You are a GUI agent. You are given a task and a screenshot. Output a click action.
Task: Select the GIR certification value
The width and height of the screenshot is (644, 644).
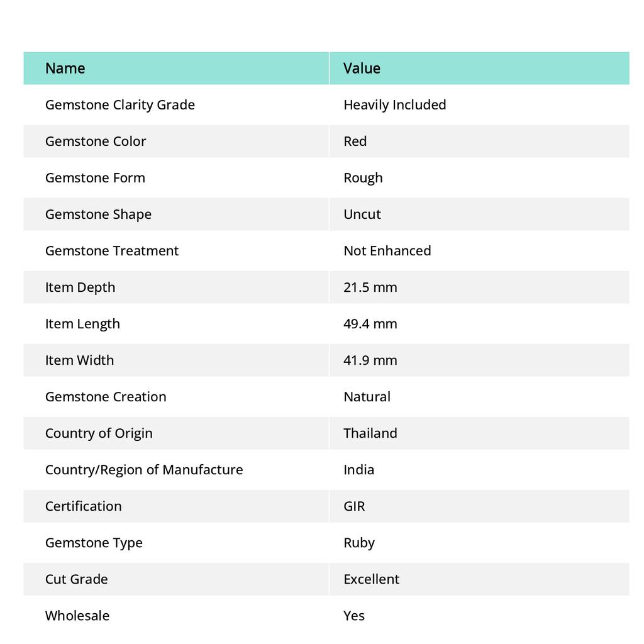point(354,506)
